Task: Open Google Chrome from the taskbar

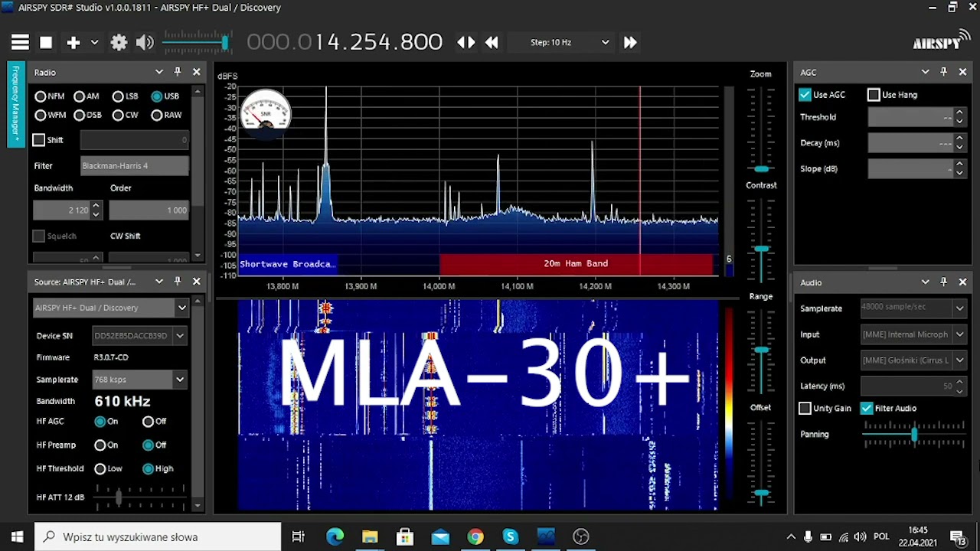Action: (x=475, y=537)
